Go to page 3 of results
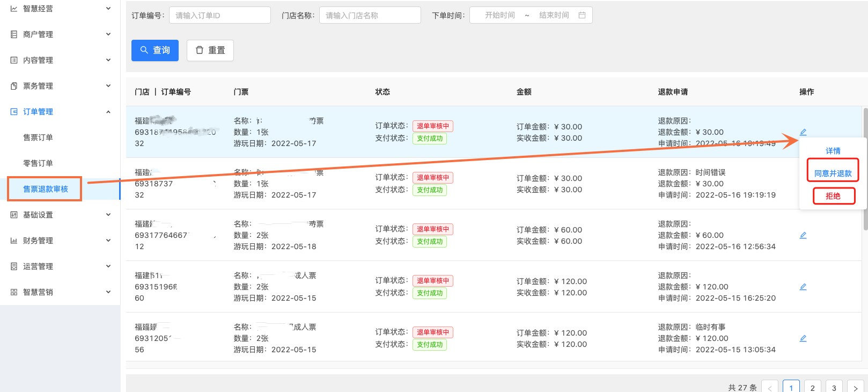The image size is (868, 392). (834, 388)
